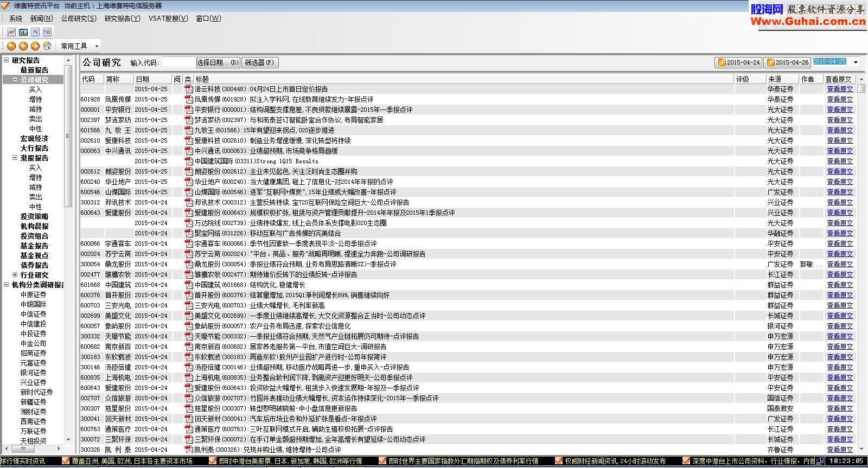Viewport: 868px width, 468px height.
Task: Click the 2015-04-24 date button
Action: point(738,62)
